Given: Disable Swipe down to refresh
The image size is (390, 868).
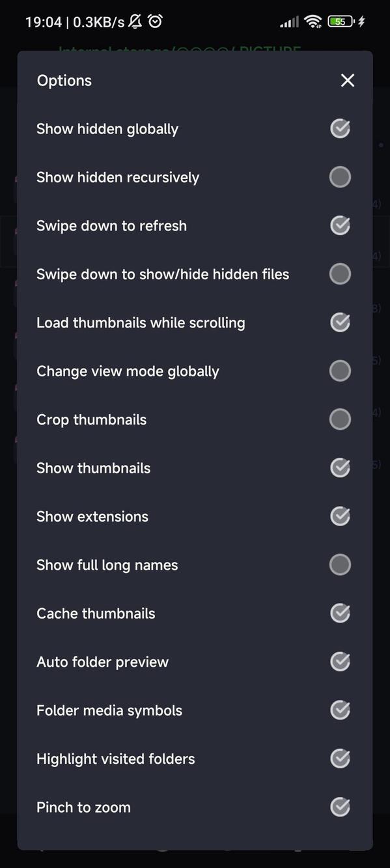Looking at the screenshot, I should (340, 225).
